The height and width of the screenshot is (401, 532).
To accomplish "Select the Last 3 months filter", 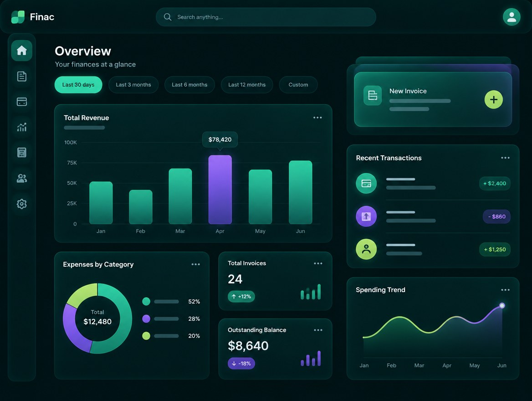I will pyautogui.click(x=133, y=85).
